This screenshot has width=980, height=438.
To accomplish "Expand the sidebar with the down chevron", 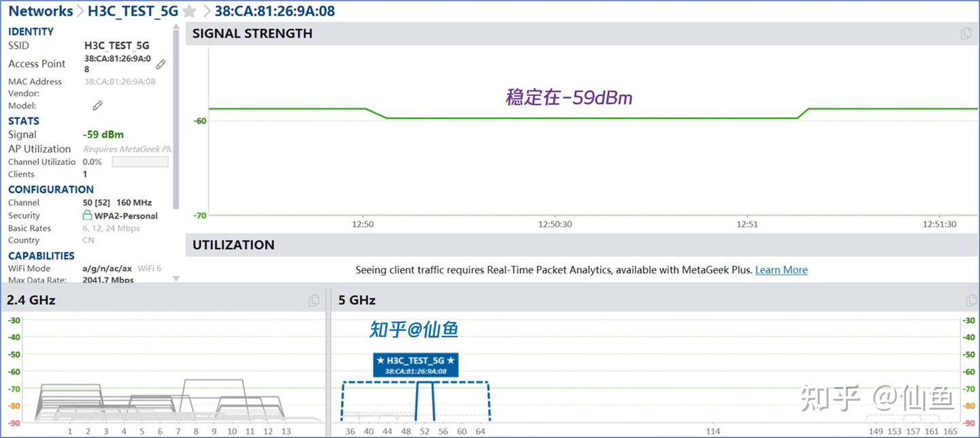I will tap(176, 277).
